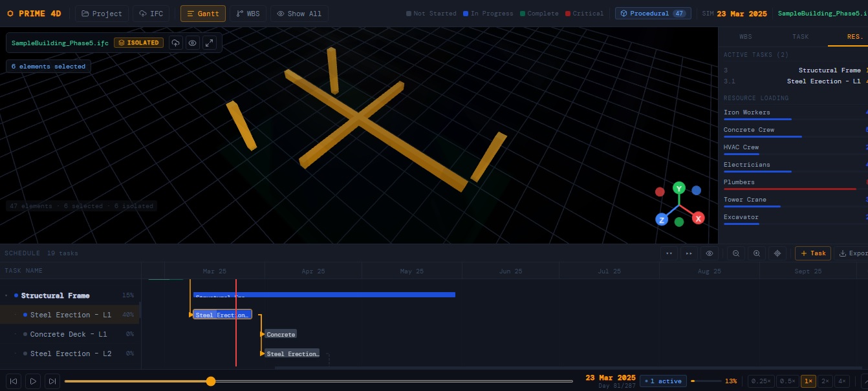Click the locate target icon in schedule toolbar
This screenshot has height=391, width=868.
point(777,253)
